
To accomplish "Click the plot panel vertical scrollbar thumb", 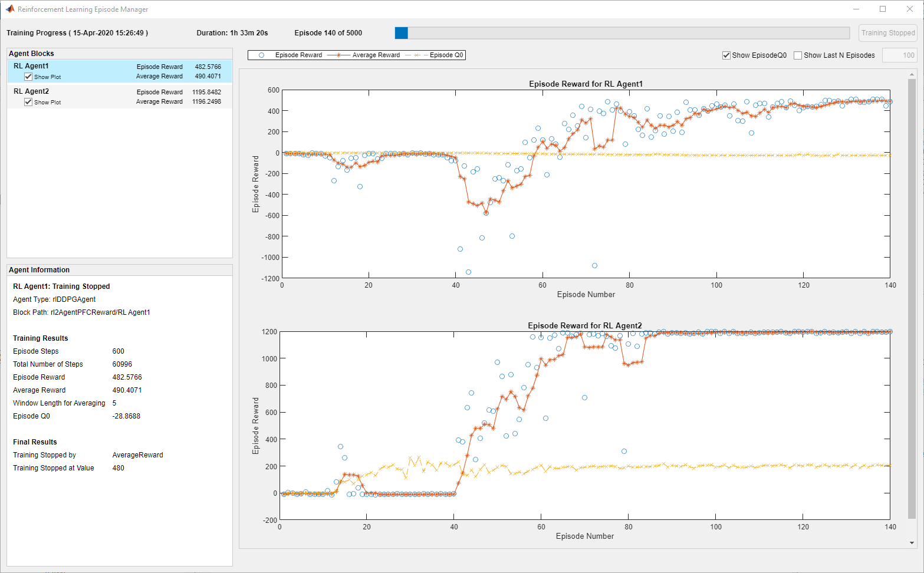I will point(912,298).
